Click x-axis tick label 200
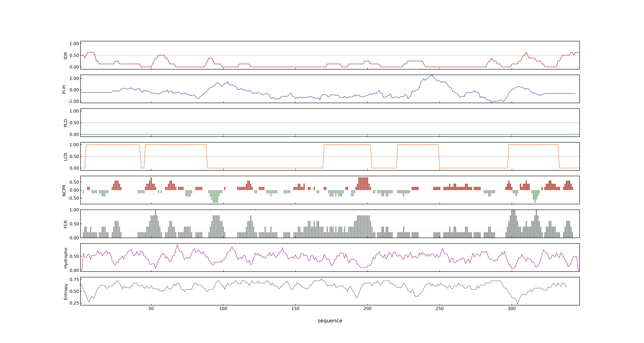 [368, 309]
